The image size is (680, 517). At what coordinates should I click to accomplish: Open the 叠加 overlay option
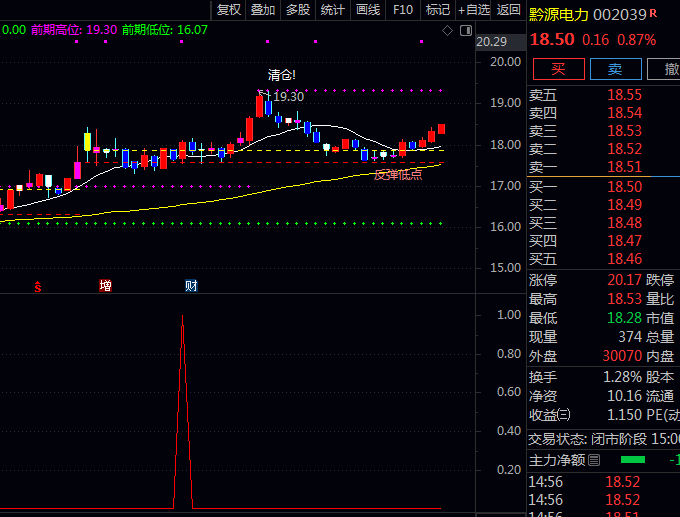coord(263,10)
